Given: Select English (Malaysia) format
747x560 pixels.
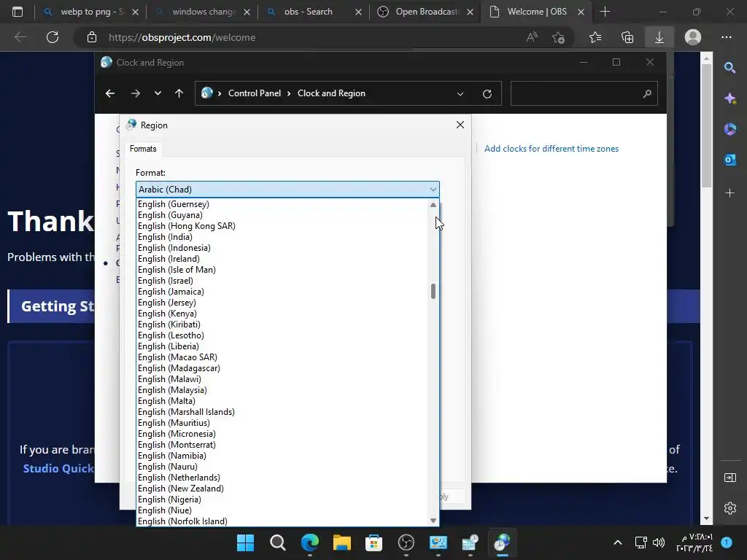Looking at the screenshot, I should (172, 390).
